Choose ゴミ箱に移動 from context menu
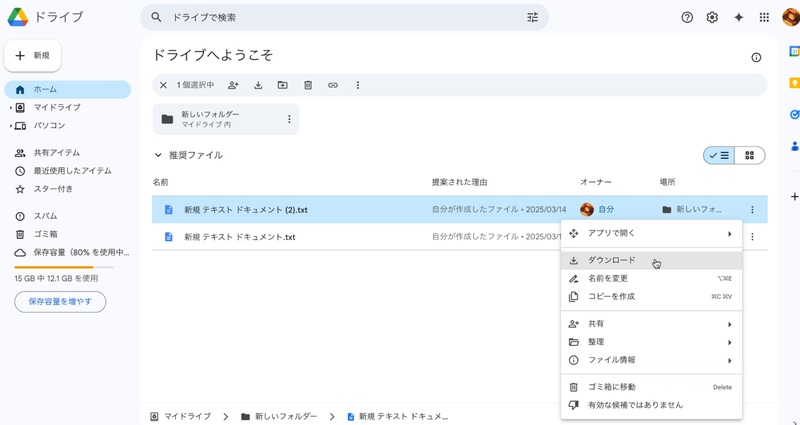Image resolution: width=800 pixels, height=425 pixels. coord(652,387)
